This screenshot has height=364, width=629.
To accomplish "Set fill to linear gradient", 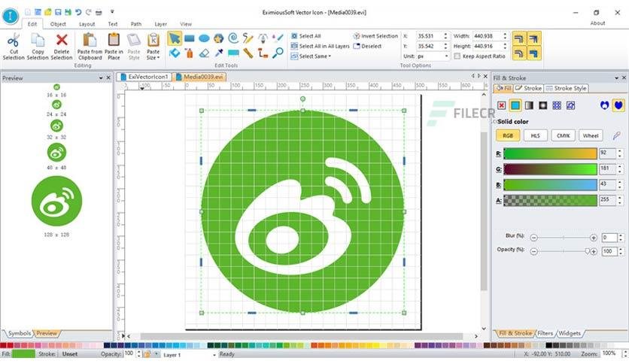I will [529, 105].
